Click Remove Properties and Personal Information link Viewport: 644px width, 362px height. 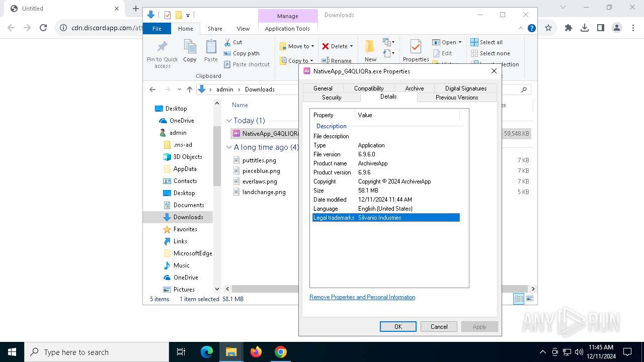(362, 297)
